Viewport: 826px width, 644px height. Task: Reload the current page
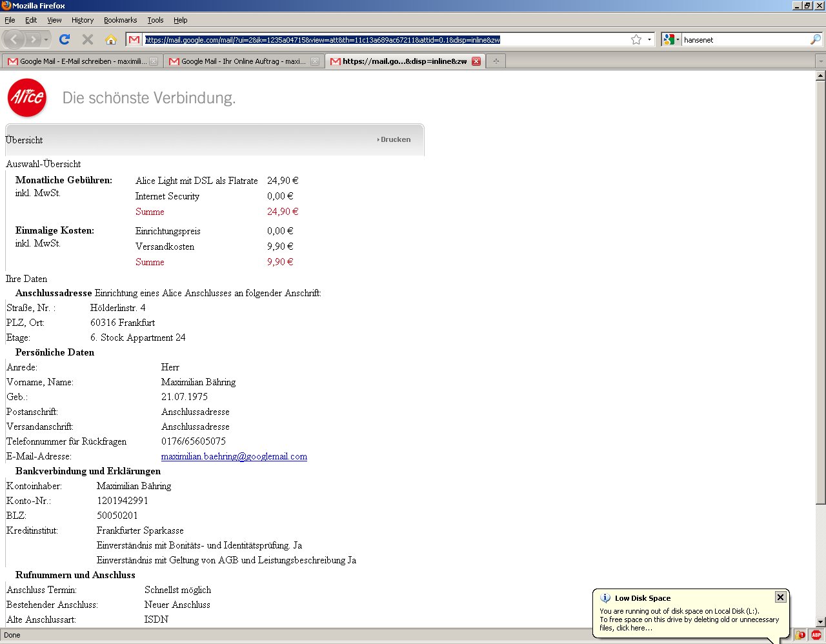pos(65,40)
